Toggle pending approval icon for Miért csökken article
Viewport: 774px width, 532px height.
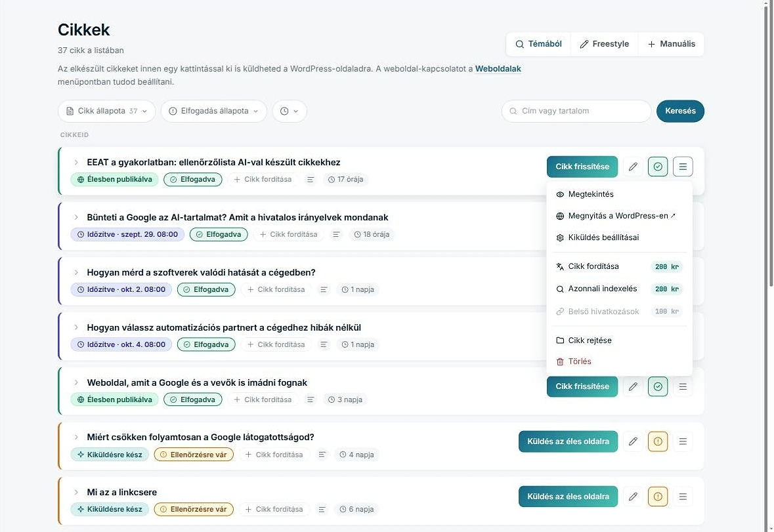658,441
